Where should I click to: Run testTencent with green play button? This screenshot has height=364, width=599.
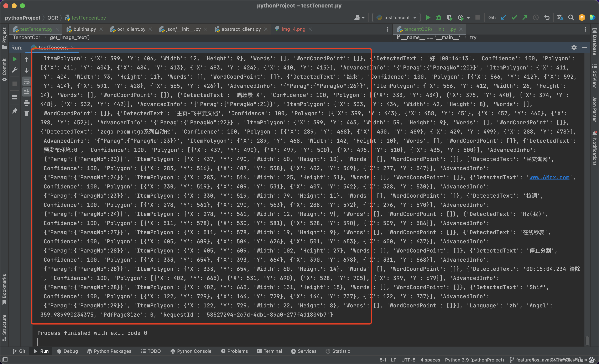point(428,17)
